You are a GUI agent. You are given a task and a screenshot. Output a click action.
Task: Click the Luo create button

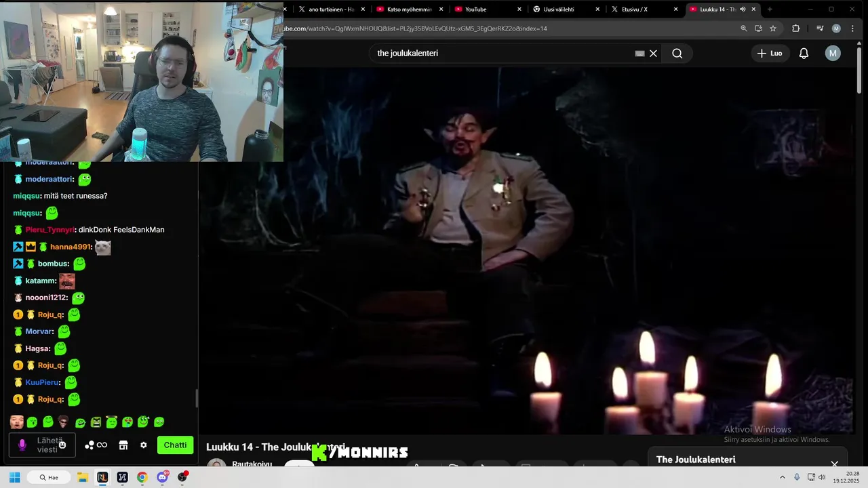(x=770, y=54)
